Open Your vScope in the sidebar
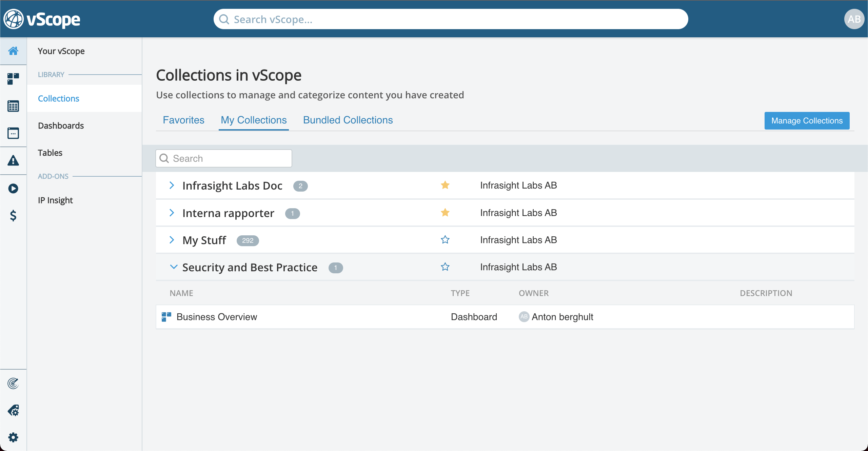This screenshot has width=868, height=451. click(61, 51)
